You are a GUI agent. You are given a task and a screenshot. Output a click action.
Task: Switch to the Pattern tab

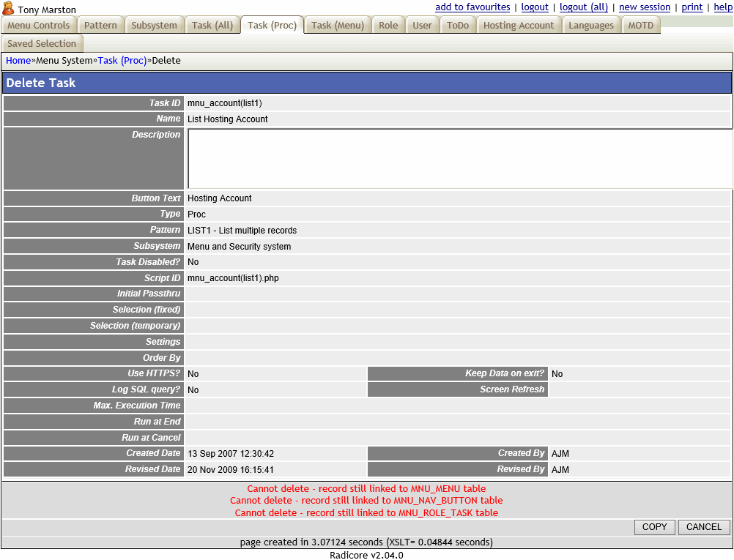(100, 24)
